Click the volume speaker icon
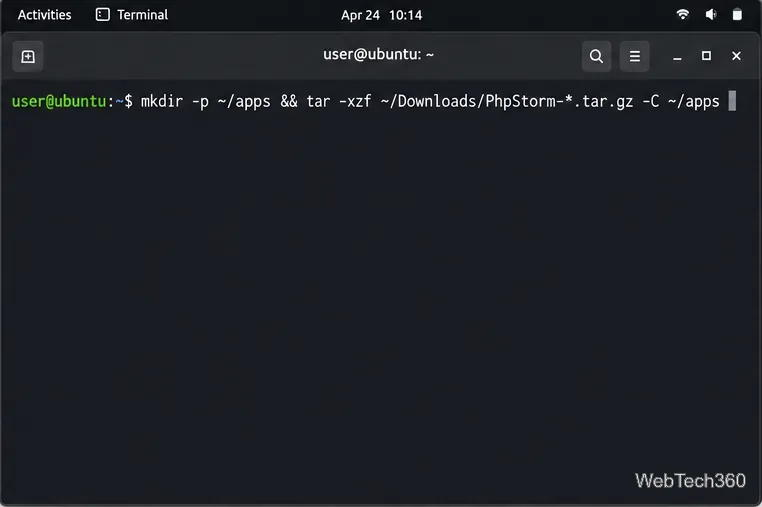The width and height of the screenshot is (762, 507). (710, 15)
